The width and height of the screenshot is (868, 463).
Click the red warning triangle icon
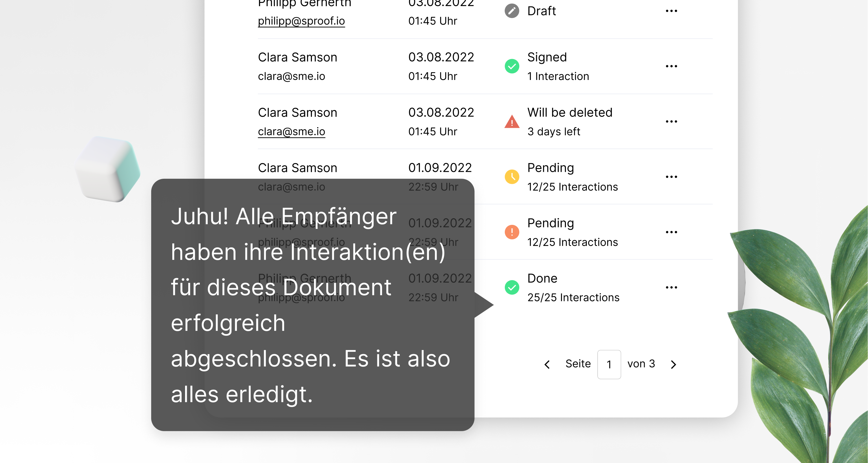tap(511, 122)
